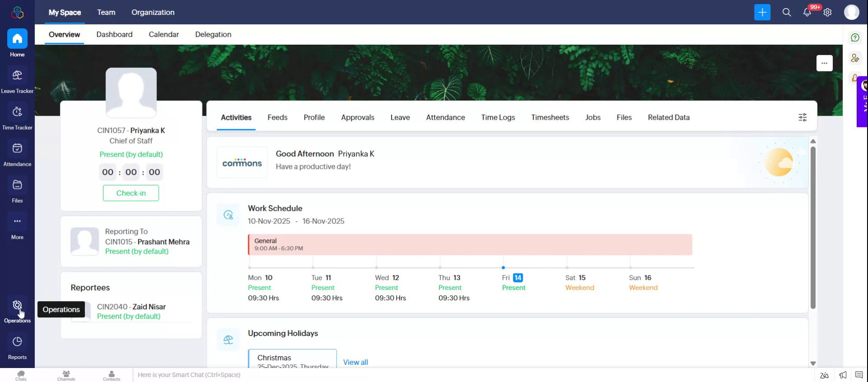Open the user profile avatar menu
Viewport: 868px width, 382px height.
pyautogui.click(x=852, y=12)
